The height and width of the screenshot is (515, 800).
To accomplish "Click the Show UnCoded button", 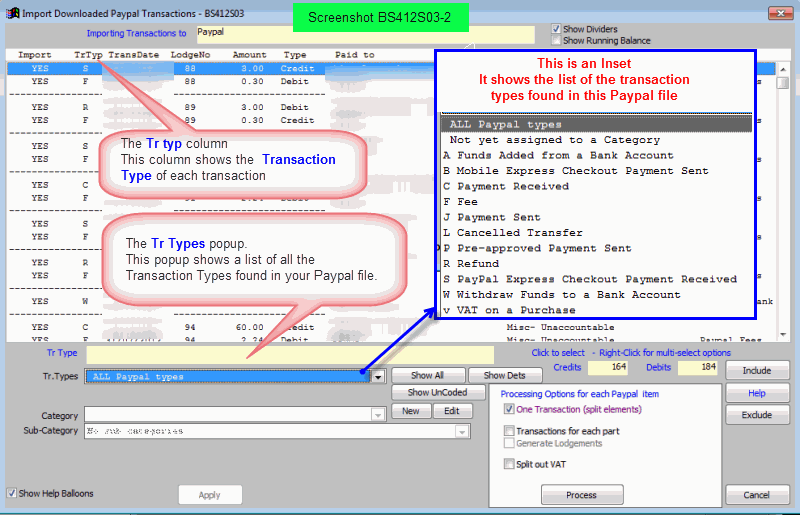I will click(437, 392).
